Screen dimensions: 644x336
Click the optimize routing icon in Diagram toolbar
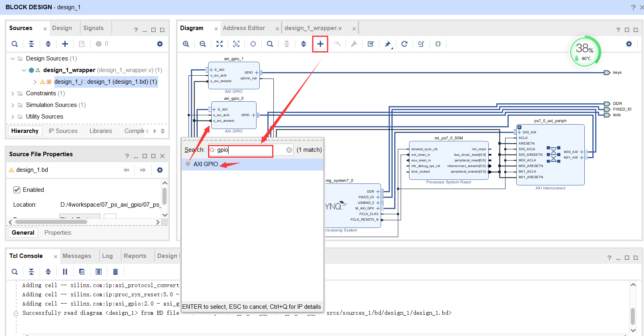421,44
